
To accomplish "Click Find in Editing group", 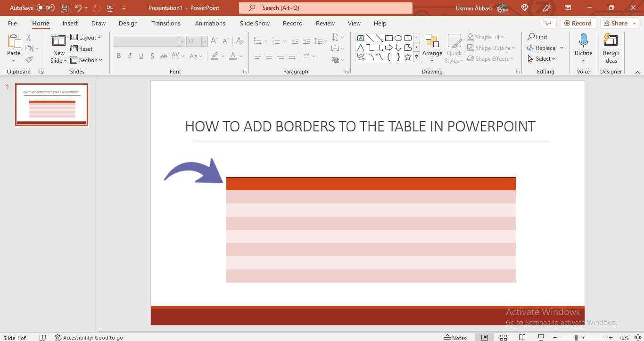I will click(x=537, y=37).
